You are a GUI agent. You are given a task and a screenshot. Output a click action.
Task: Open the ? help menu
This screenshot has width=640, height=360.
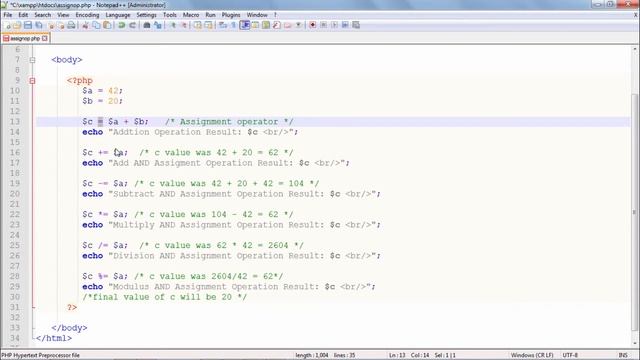(276, 15)
